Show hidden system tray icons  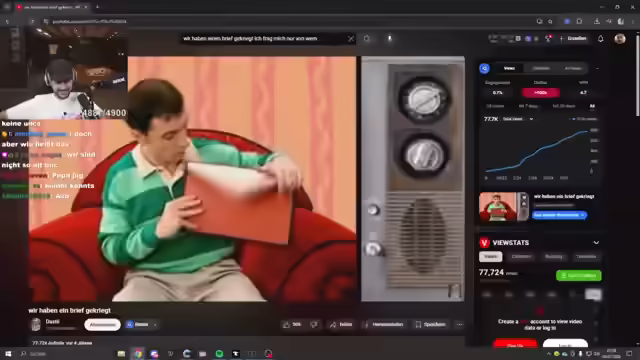click(x=548, y=353)
